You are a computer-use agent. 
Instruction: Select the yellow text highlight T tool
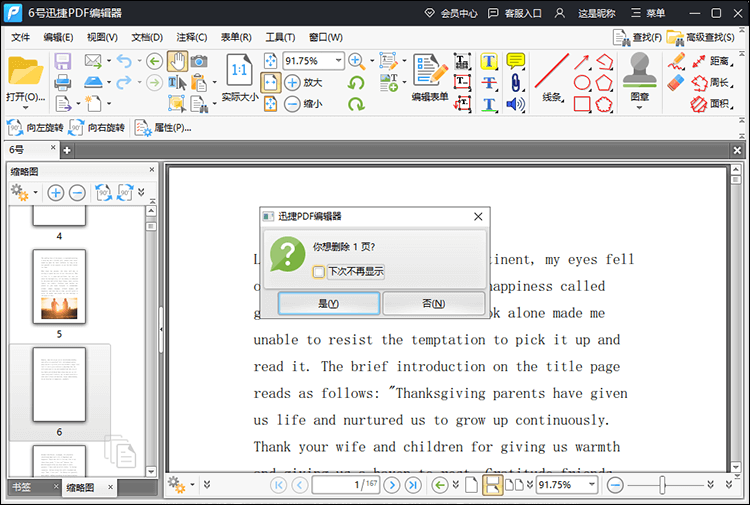tap(489, 61)
